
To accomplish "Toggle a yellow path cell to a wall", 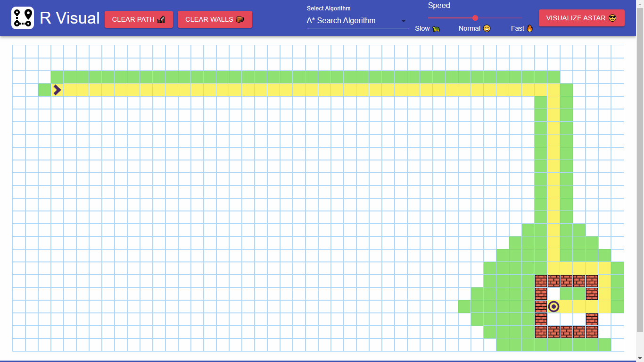I will coord(236,90).
